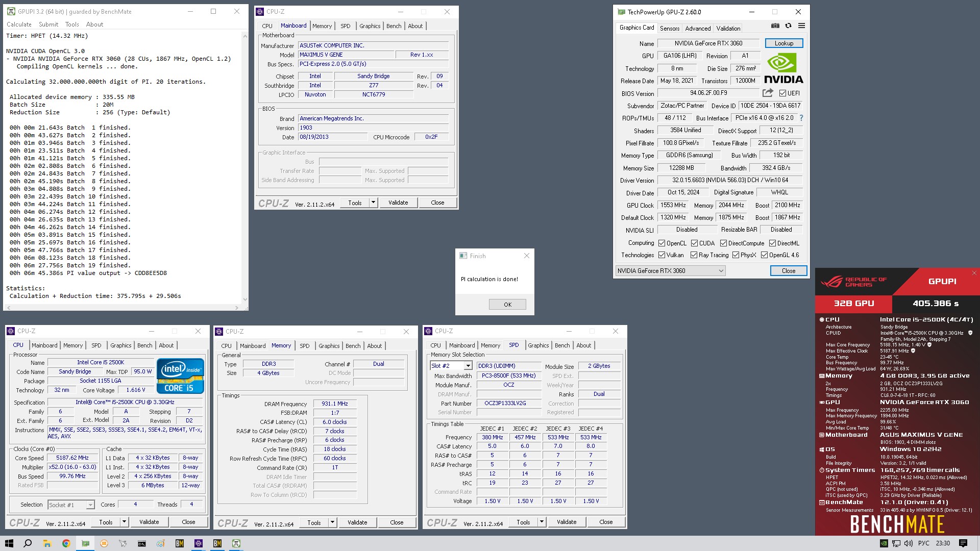Switch to GPUPI via pi taskbar icon
Image resolution: width=980 pixels, height=551 pixels.
pyautogui.click(x=236, y=543)
